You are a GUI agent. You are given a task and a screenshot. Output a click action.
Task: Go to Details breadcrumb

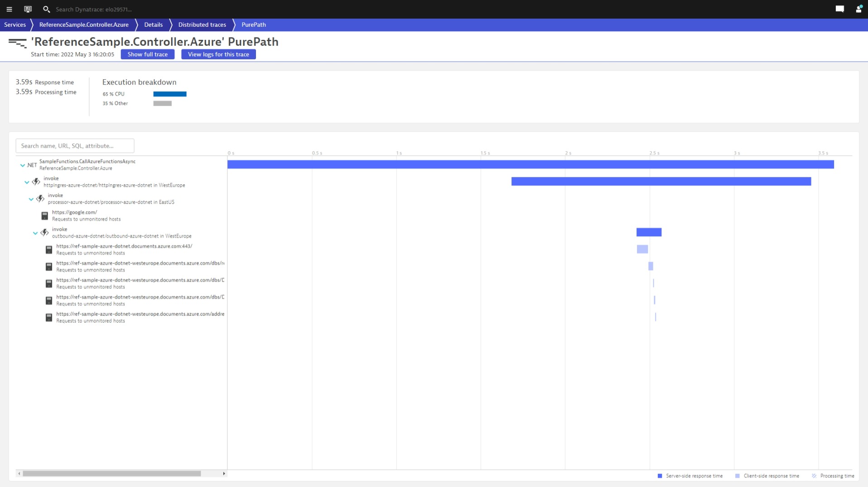coord(153,25)
